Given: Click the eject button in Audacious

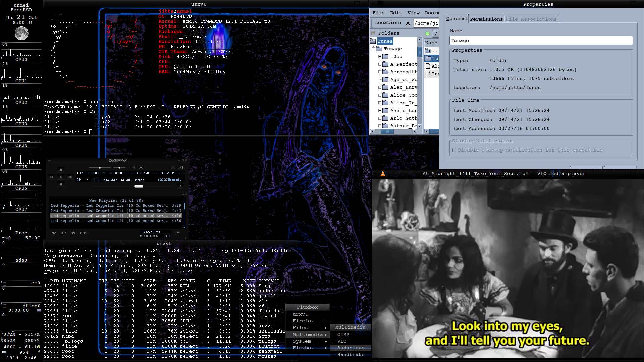Looking at the screenshot, I should [x=180, y=186].
